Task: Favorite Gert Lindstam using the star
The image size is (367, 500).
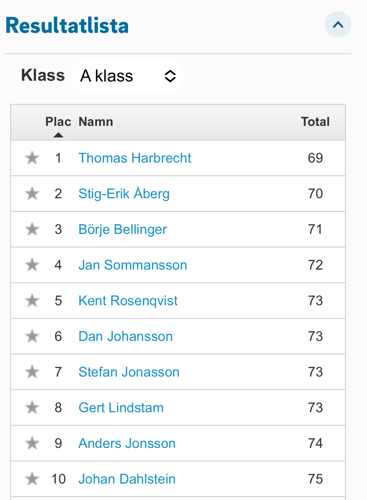Action: [x=32, y=408]
